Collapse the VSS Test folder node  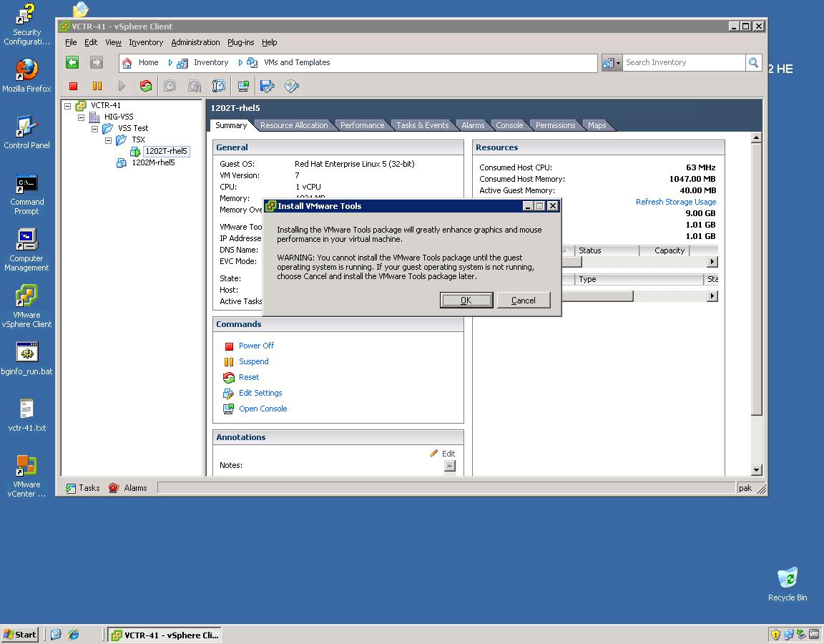click(95, 129)
